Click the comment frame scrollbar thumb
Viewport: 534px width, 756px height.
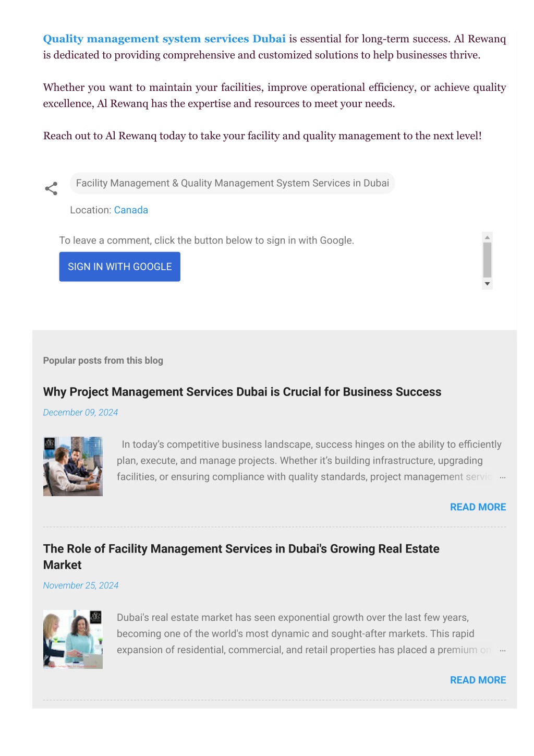tap(488, 260)
